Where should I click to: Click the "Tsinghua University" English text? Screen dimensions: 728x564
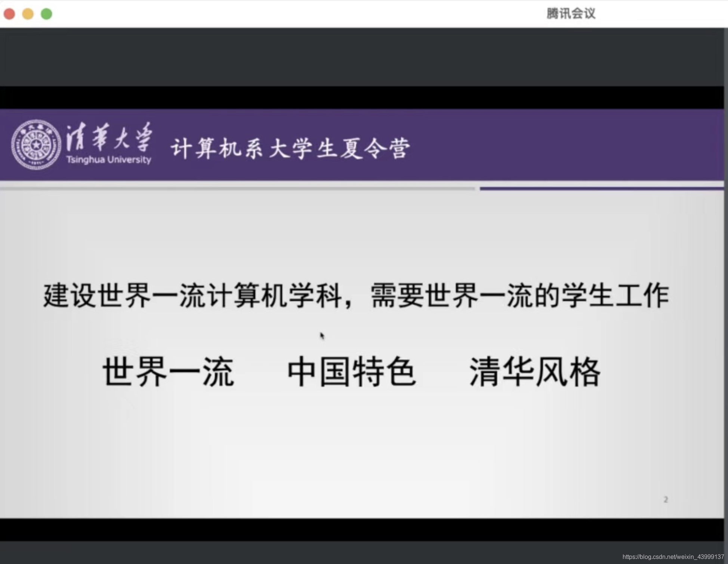pos(109,160)
